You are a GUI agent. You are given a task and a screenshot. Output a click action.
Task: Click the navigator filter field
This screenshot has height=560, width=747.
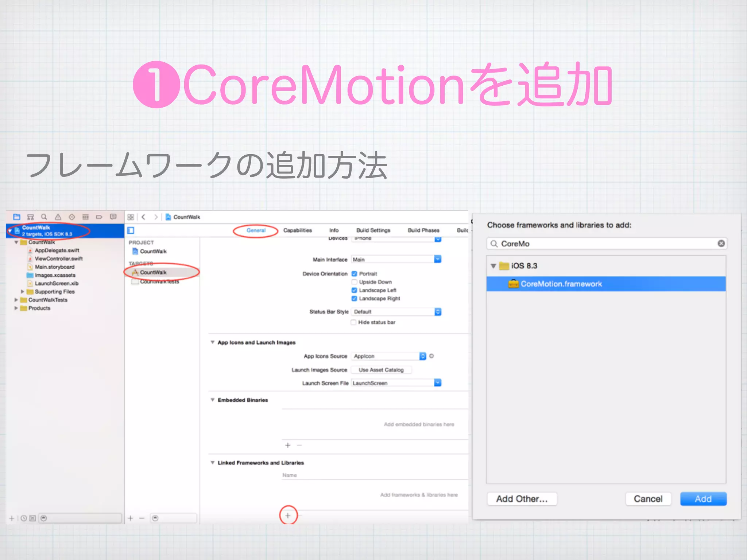pyautogui.click(x=80, y=518)
